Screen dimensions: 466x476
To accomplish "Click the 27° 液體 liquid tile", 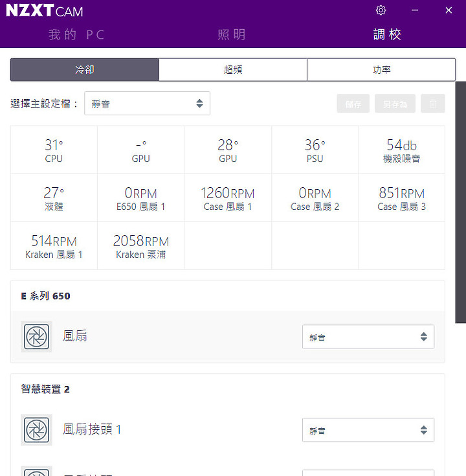I will (x=54, y=198).
